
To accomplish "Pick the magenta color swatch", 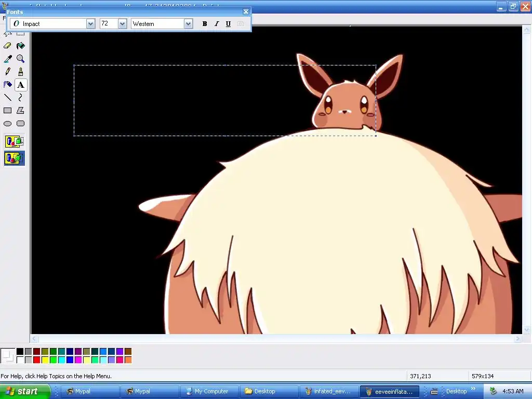I will 78,360.
